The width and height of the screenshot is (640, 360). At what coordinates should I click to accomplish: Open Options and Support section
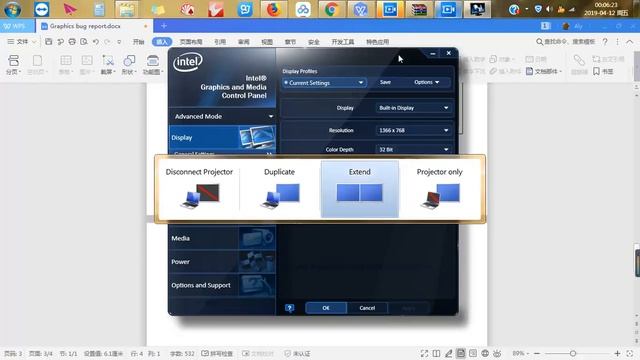tap(223, 285)
